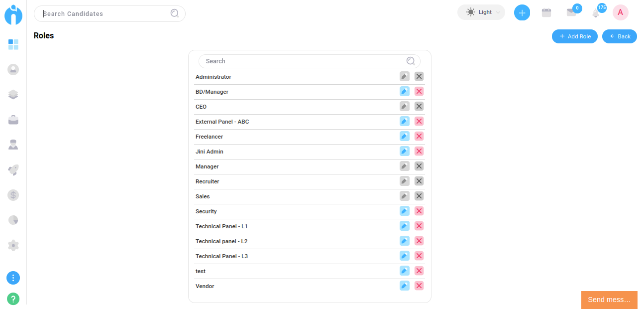644x309 pixels.
Task: Go back using the Back button
Action: [619, 36]
